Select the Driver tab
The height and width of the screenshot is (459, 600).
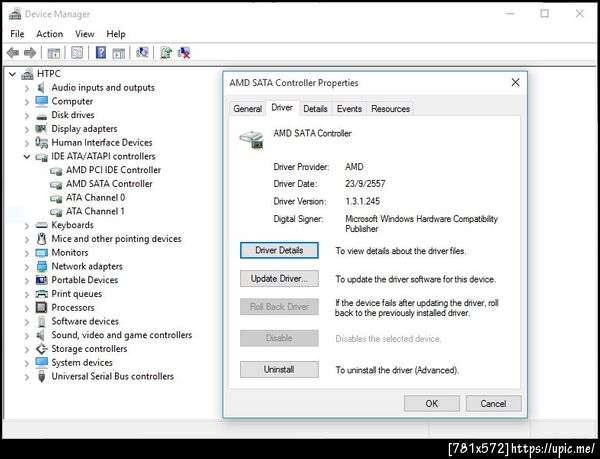click(x=282, y=108)
